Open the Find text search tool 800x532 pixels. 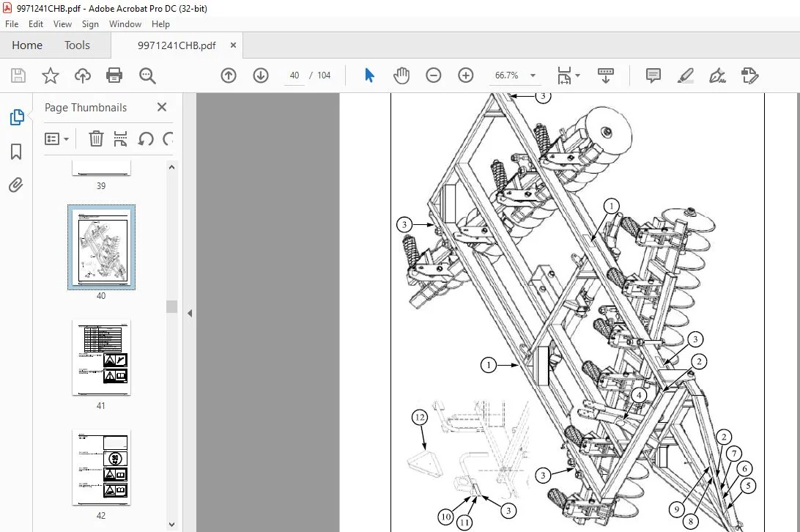(x=147, y=75)
